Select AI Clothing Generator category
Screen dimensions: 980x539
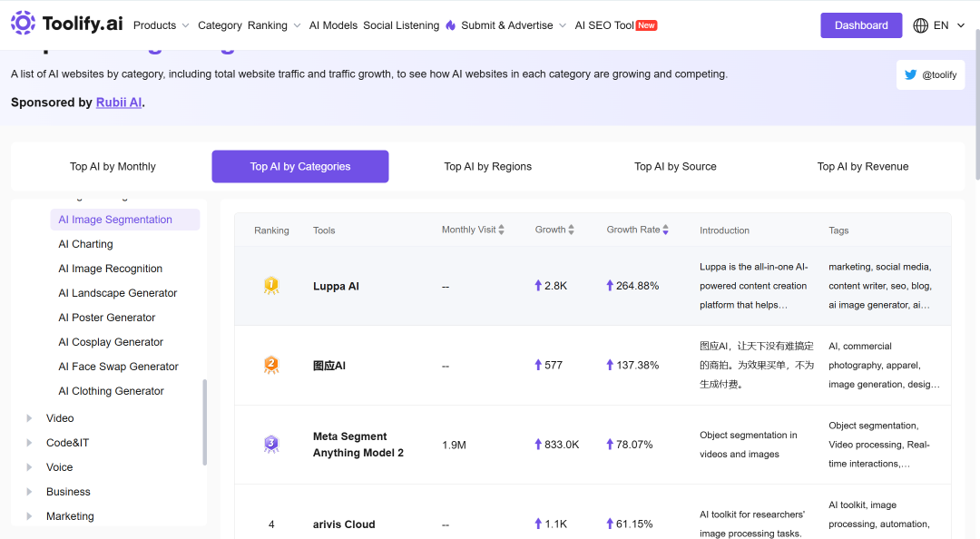point(112,391)
